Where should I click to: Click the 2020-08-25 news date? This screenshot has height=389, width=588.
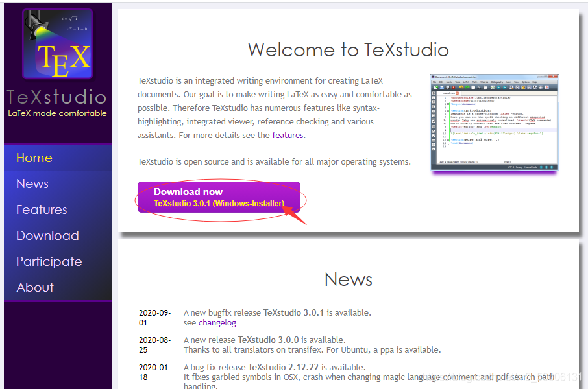154,345
